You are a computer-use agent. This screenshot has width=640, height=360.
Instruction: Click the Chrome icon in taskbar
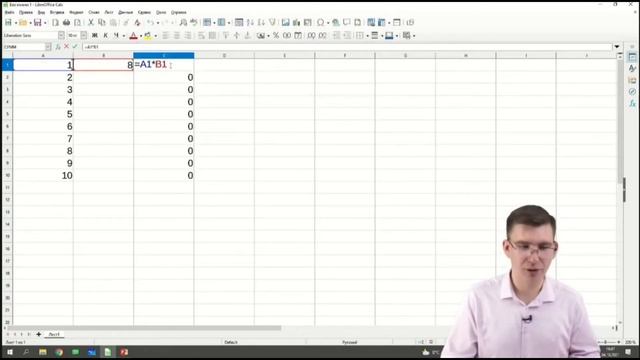point(59,352)
